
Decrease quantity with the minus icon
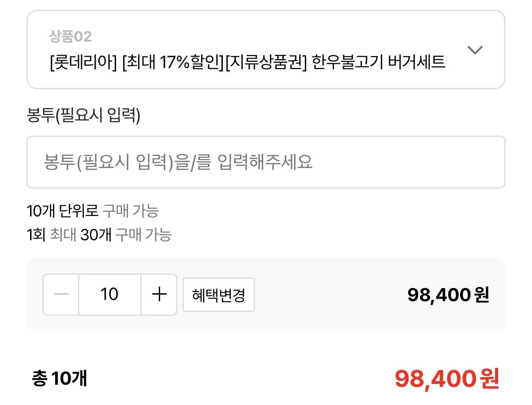(61, 295)
